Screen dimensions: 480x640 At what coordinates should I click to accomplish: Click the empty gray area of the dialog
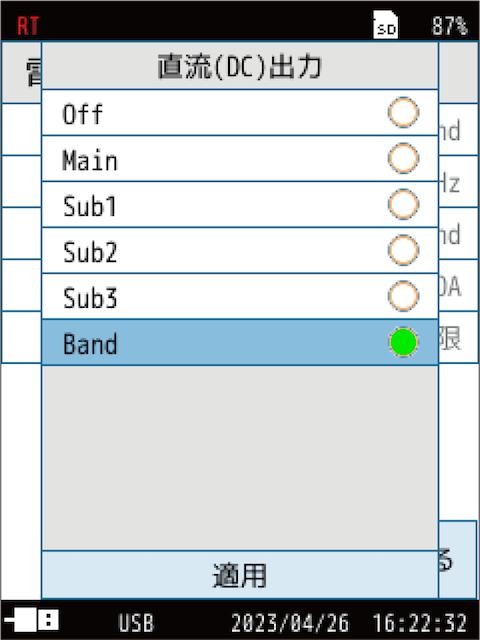click(240, 458)
